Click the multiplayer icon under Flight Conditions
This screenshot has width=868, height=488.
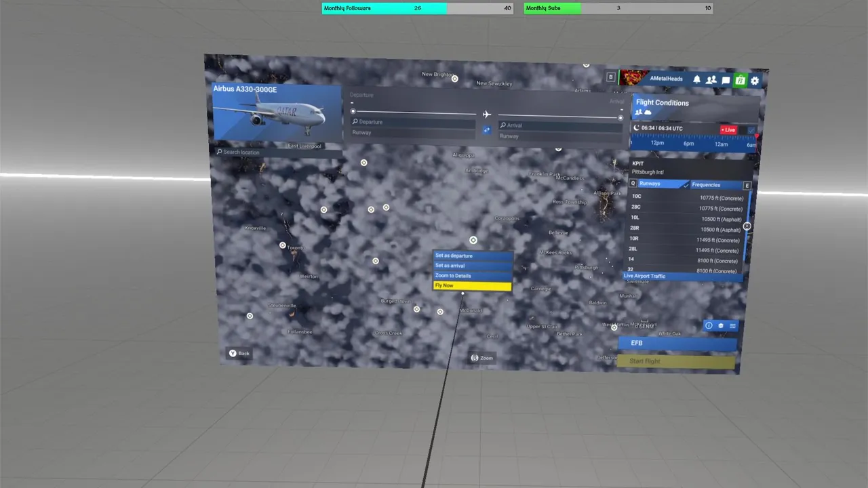tap(638, 112)
